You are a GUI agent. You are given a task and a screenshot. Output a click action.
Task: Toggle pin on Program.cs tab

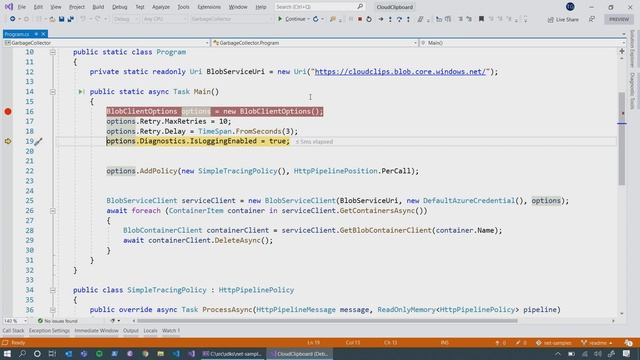[x=36, y=34]
